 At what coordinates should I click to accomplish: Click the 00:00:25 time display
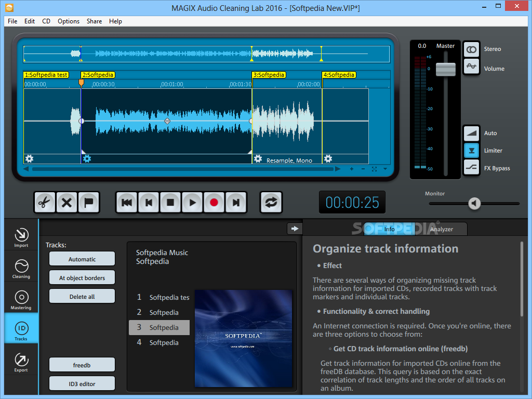352,203
